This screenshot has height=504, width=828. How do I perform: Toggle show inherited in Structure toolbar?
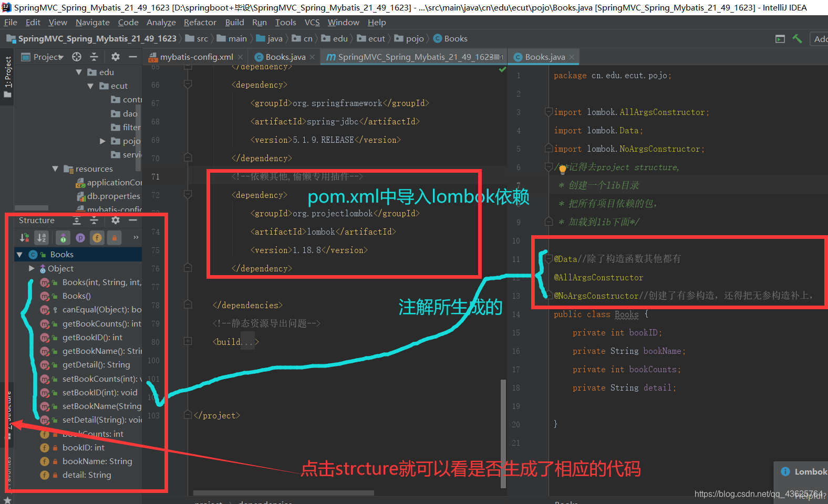point(63,238)
